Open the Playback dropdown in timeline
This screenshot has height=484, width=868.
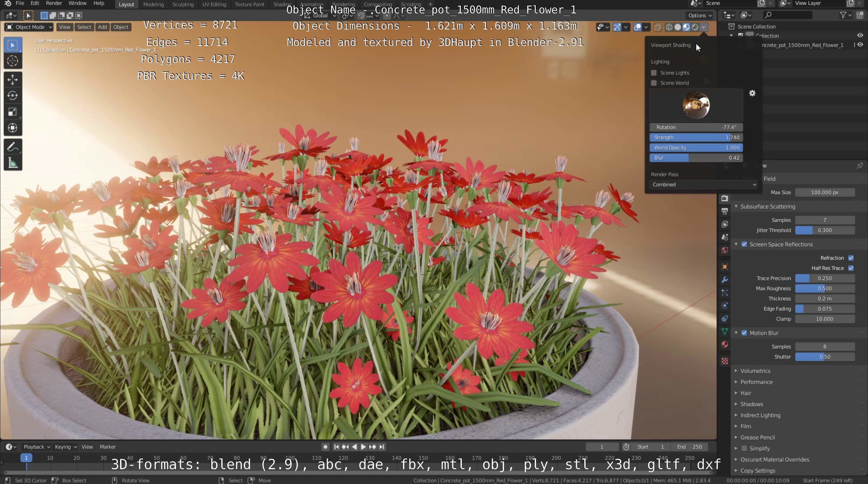pos(36,447)
